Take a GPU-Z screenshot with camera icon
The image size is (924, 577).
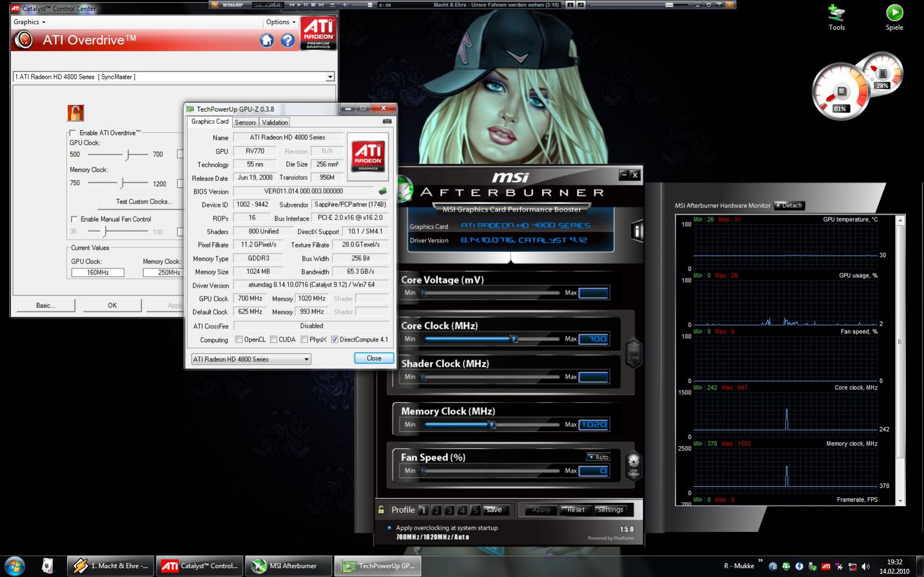click(x=387, y=121)
